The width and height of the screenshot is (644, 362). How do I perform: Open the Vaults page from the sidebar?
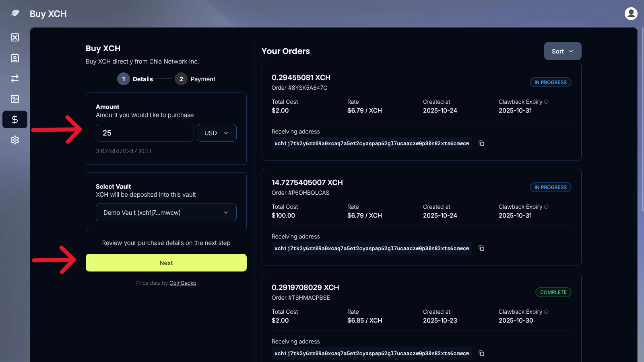click(15, 37)
